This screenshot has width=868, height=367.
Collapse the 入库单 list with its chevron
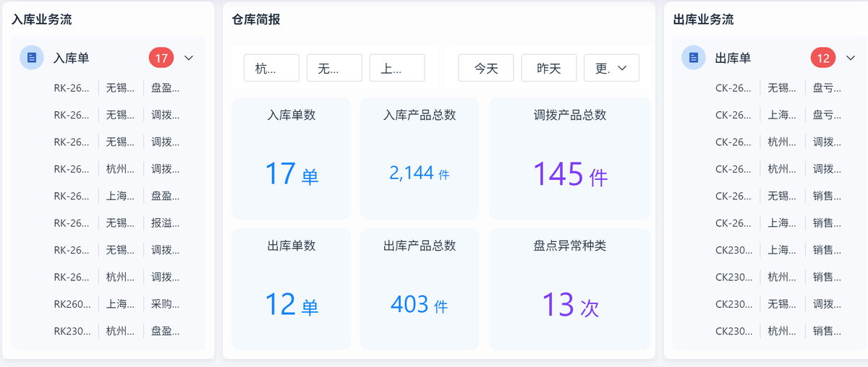(x=189, y=58)
